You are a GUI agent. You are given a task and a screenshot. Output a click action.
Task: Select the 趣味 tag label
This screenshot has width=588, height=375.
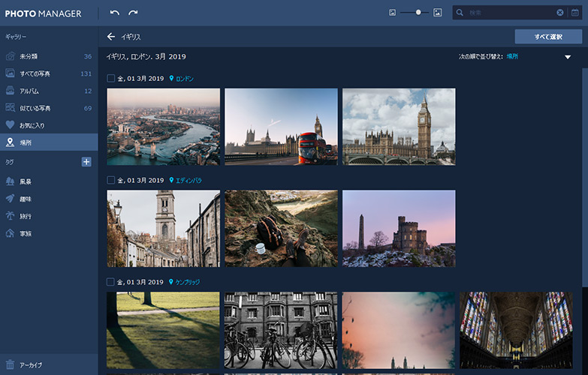point(26,199)
